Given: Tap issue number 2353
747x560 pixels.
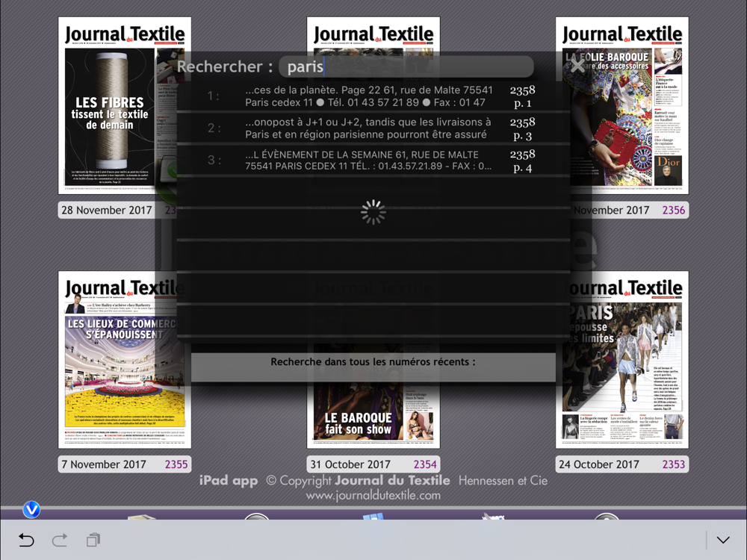Looking at the screenshot, I should pyautogui.click(x=674, y=464).
